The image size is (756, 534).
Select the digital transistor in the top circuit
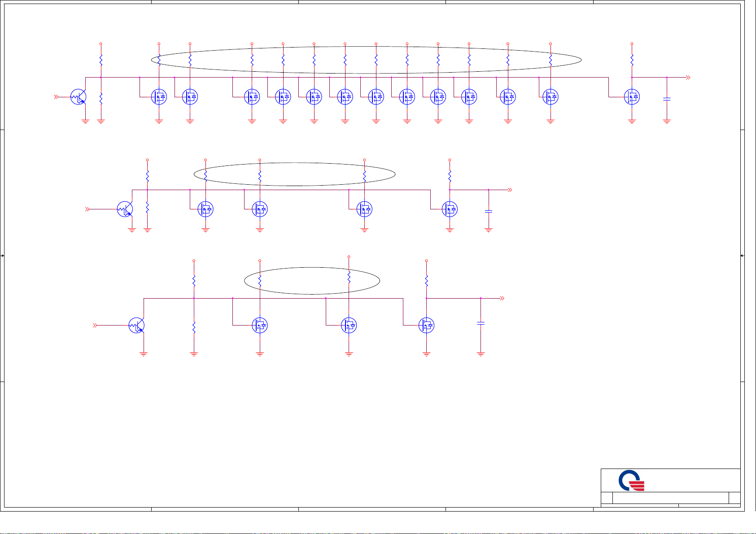click(79, 97)
